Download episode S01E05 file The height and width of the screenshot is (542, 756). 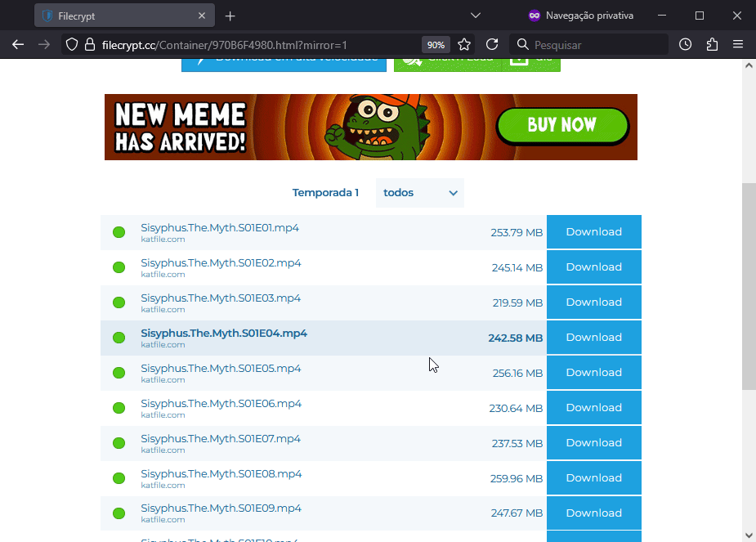(x=594, y=373)
